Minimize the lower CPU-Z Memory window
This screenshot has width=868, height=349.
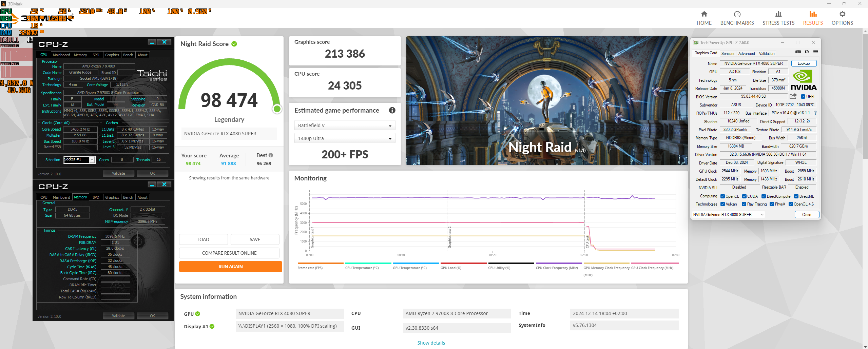coord(152,185)
